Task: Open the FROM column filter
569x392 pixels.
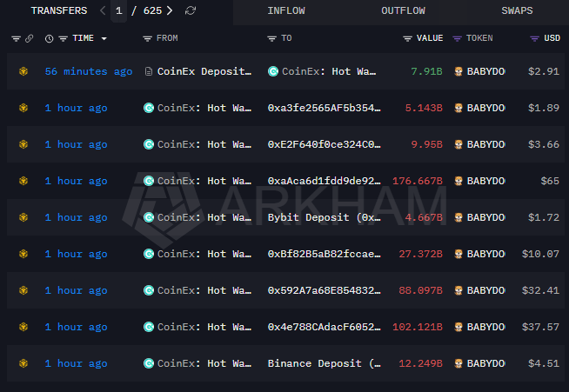Action: [x=147, y=38]
